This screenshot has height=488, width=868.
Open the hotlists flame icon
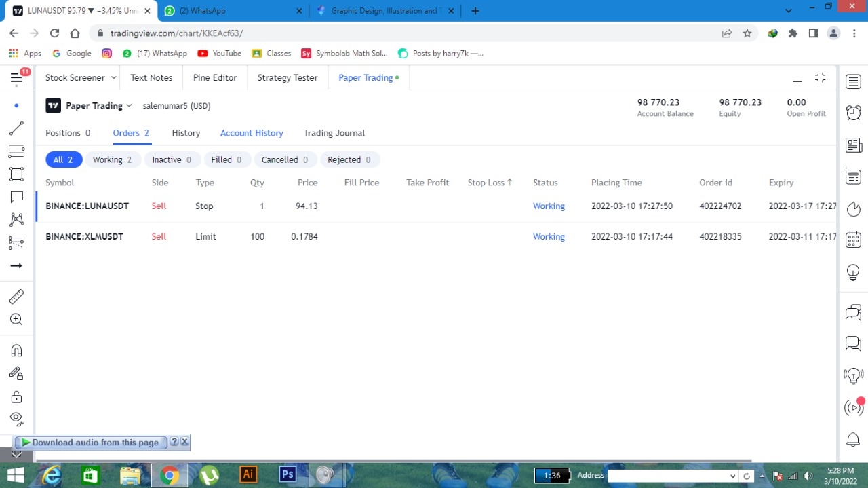[853, 208]
